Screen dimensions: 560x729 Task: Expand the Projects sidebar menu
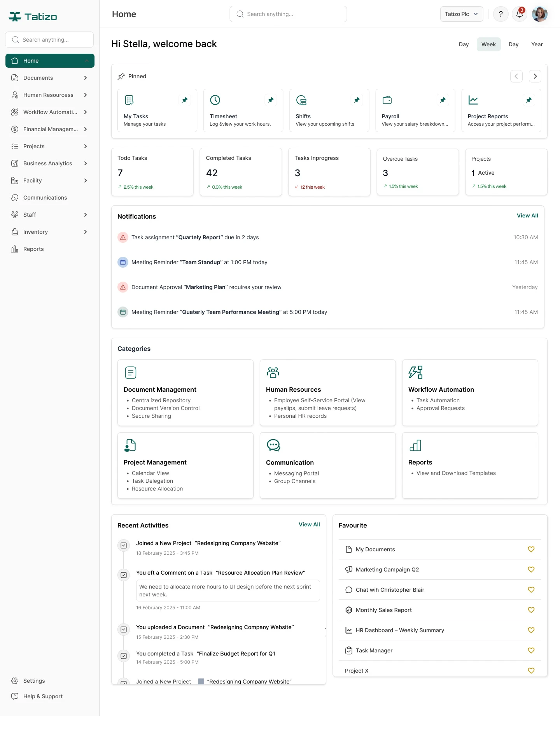pyautogui.click(x=86, y=146)
